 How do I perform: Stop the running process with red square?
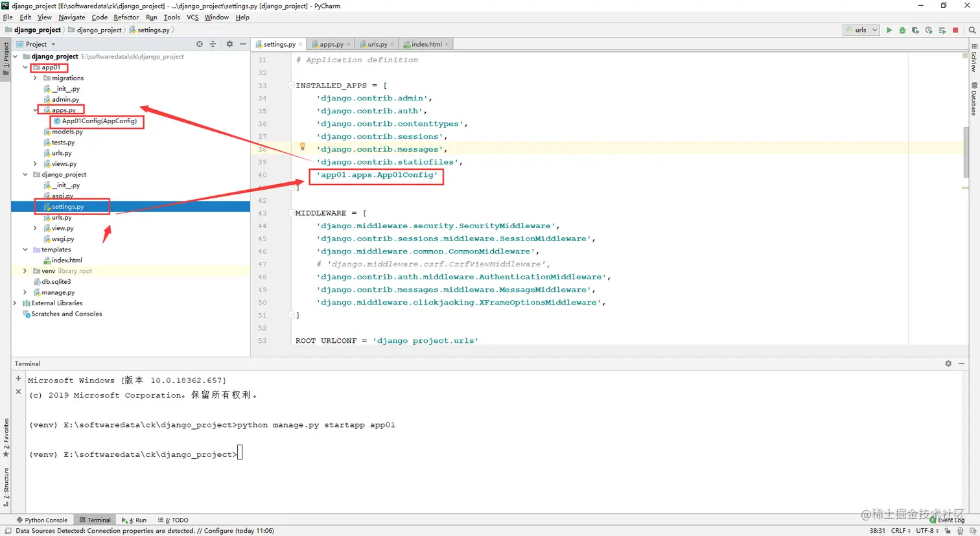(x=955, y=30)
